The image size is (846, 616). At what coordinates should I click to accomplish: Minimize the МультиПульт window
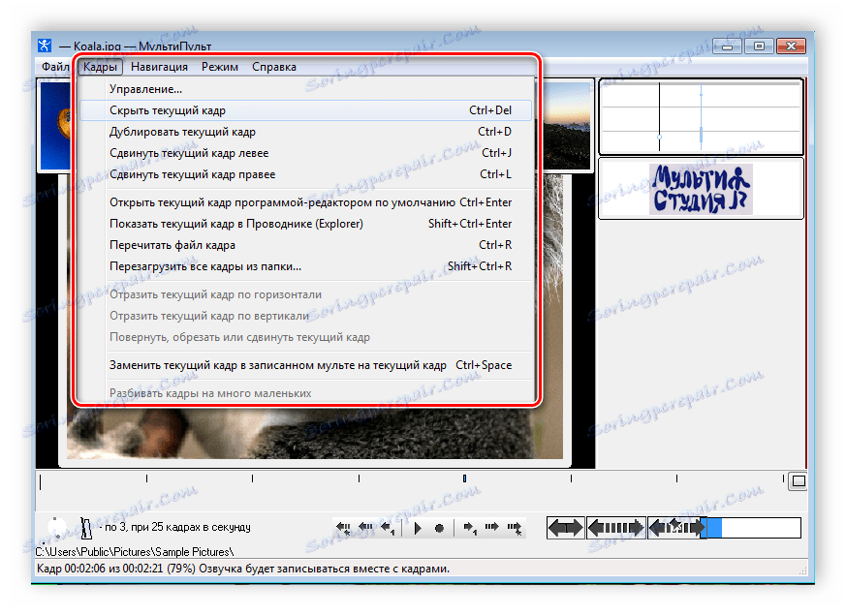[x=728, y=46]
